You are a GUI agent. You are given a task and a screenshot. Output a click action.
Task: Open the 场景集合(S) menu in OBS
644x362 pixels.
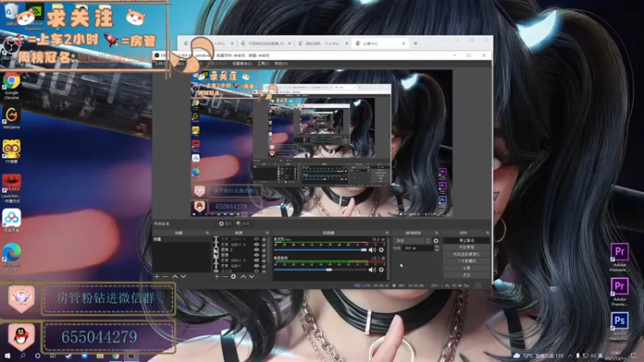tap(242, 64)
